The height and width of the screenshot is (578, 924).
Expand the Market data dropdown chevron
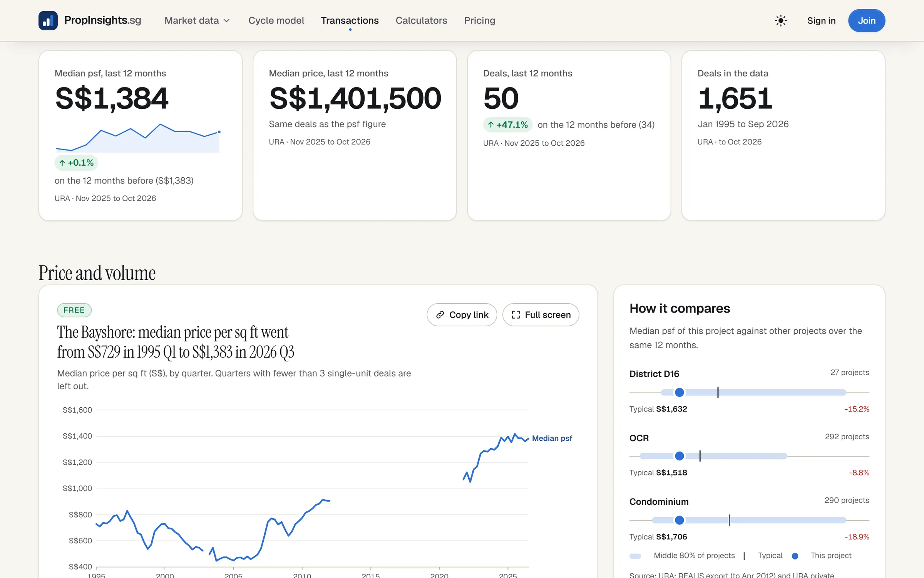pyautogui.click(x=227, y=21)
